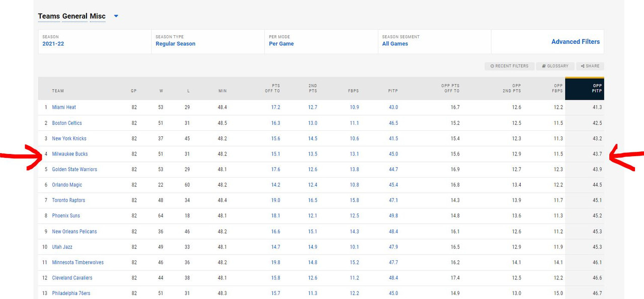This screenshot has height=299, width=644.
Task: Select Orlando Magic losses cell showing 60
Action: (187, 185)
